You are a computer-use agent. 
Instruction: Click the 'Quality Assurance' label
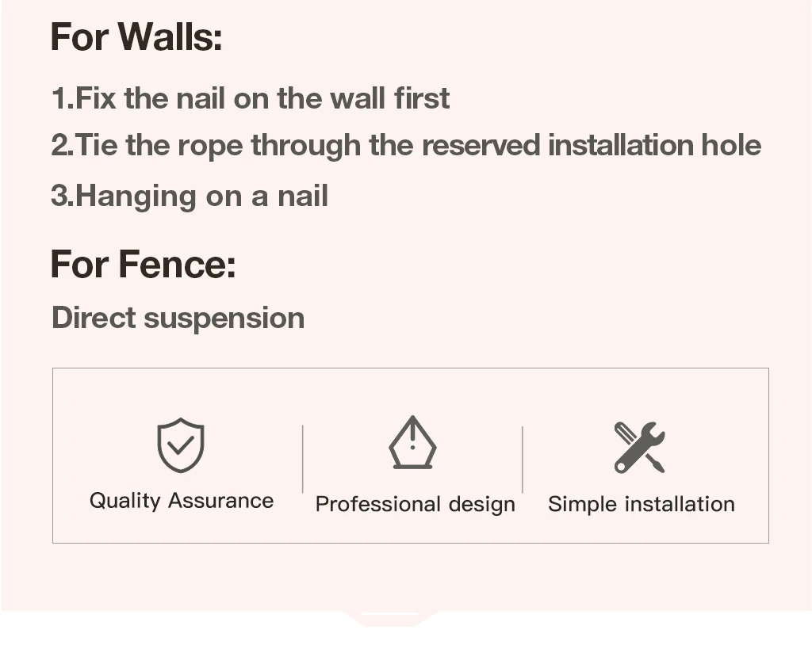pos(181,501)
